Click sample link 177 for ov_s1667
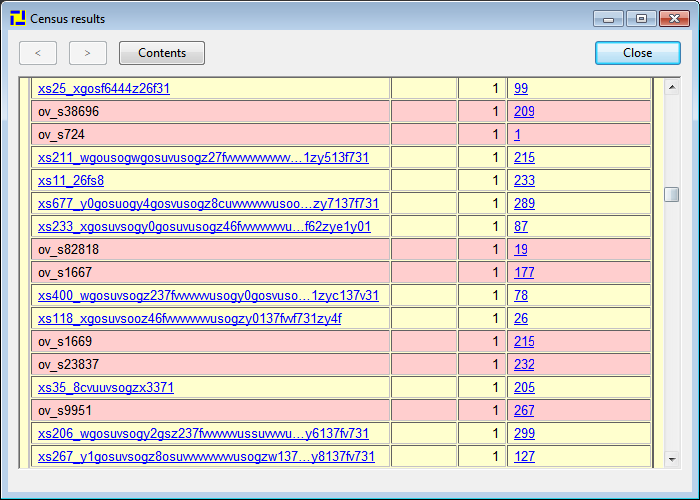 (524, 272)
